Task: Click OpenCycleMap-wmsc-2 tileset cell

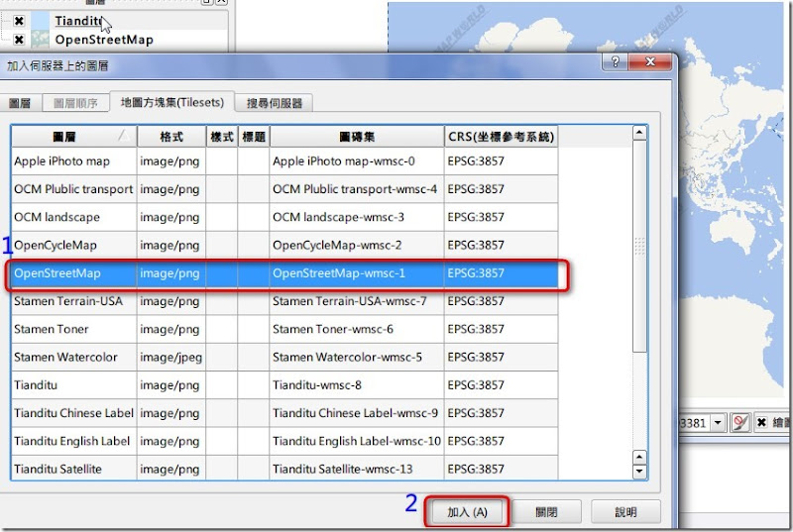Action: (357, 245)
